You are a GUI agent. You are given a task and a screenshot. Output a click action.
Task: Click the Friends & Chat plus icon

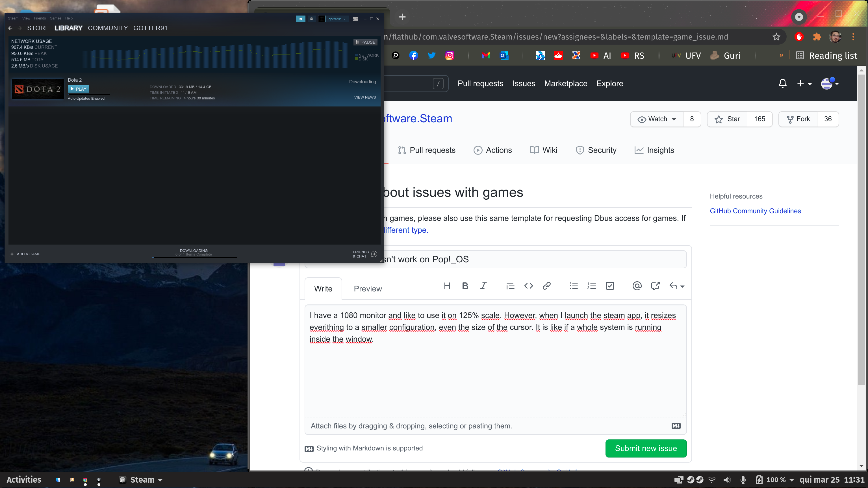point(374,254)
